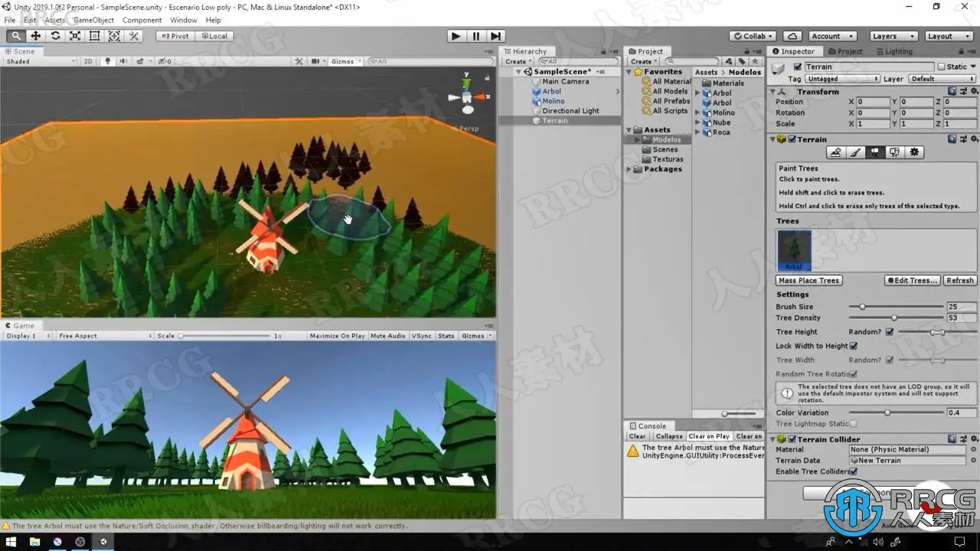Click the Refresh button for trees
Viewport: 980px width, 551px height.
[x=960, y=280]
